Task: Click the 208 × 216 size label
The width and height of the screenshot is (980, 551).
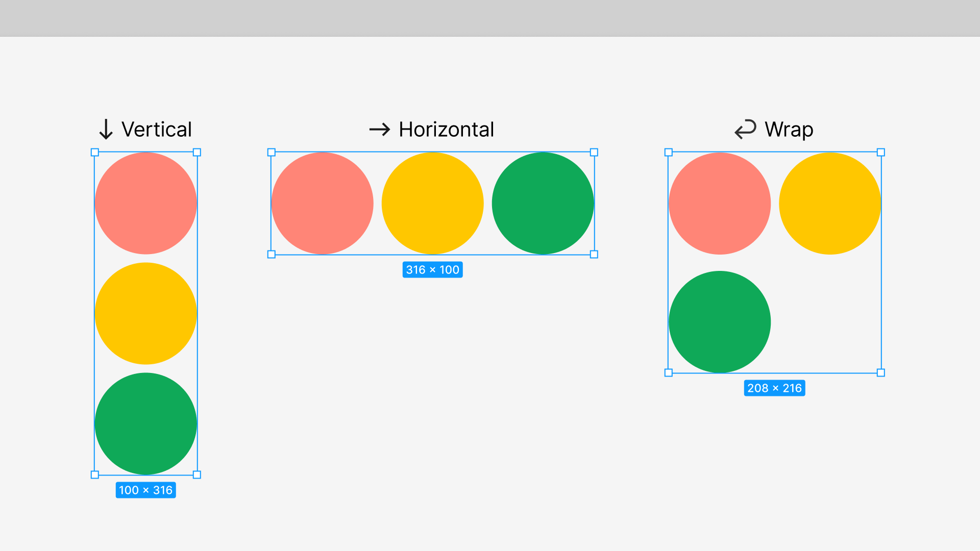Action: tap(774, 388)
